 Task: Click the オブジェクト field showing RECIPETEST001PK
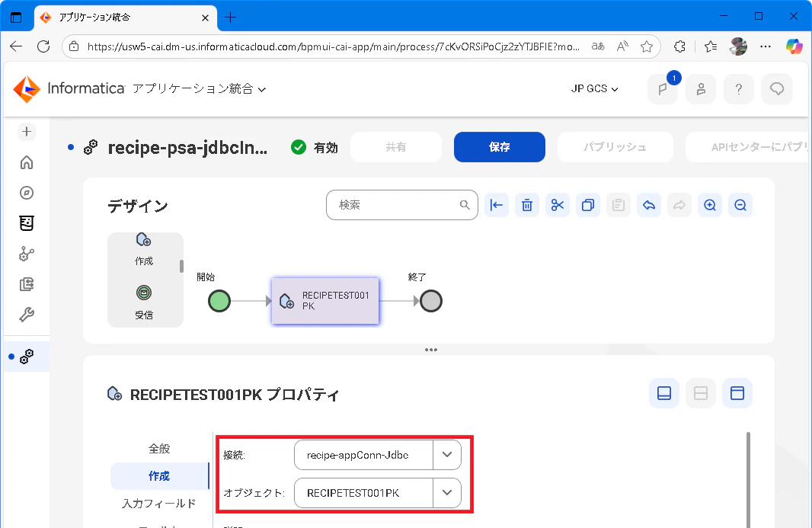click(x=363, y=493)
